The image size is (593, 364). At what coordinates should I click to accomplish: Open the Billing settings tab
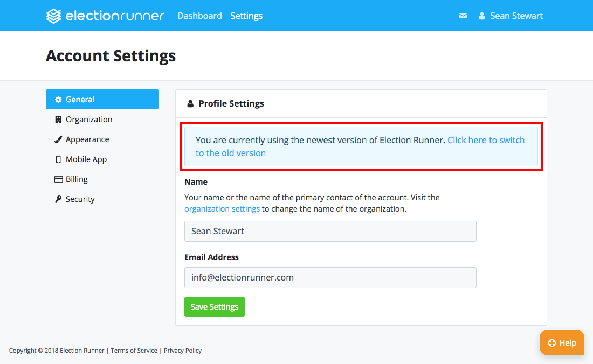pos(102,179)
